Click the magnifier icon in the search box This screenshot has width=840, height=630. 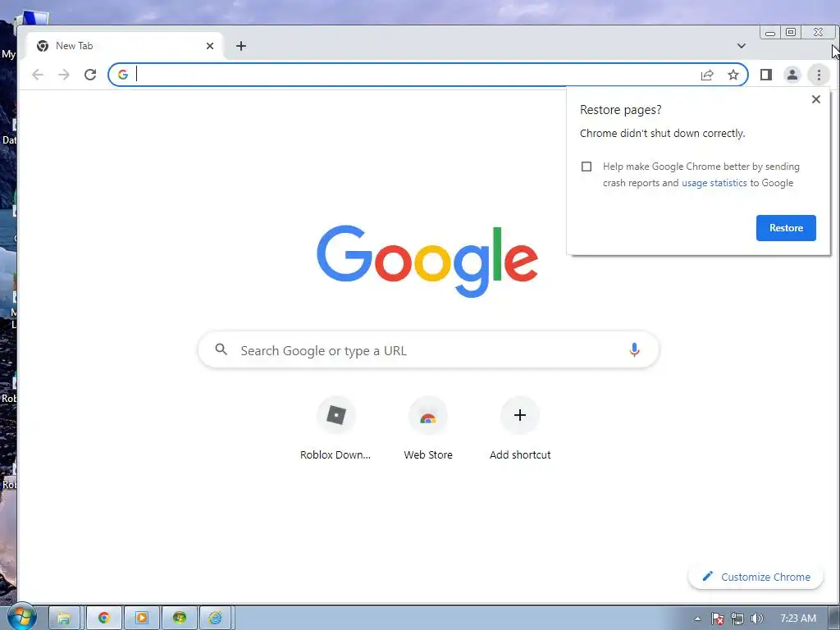click(x=221, y=349)
